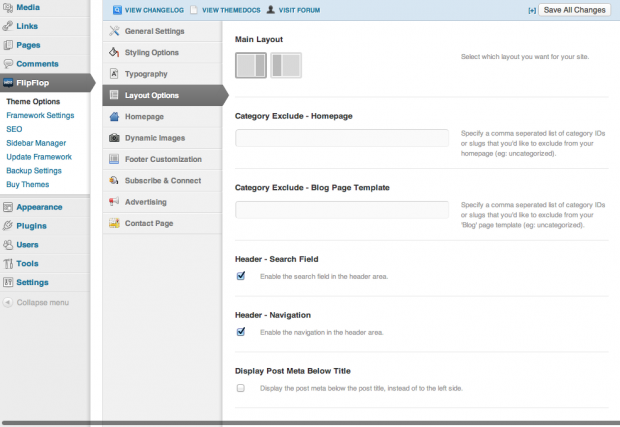Uncheck the Header Search Field checkbox
Screen dimensions: 620x427
241,276
